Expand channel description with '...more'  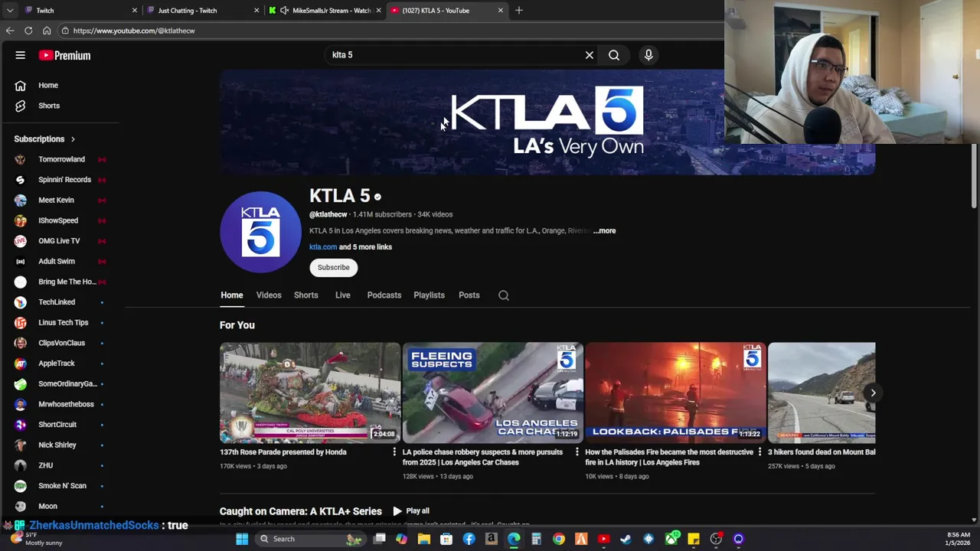[x=604, y=230]
